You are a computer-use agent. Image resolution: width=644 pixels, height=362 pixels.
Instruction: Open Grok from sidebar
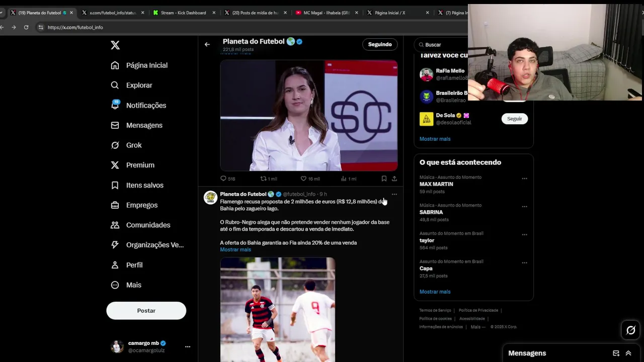coord(126,145)
